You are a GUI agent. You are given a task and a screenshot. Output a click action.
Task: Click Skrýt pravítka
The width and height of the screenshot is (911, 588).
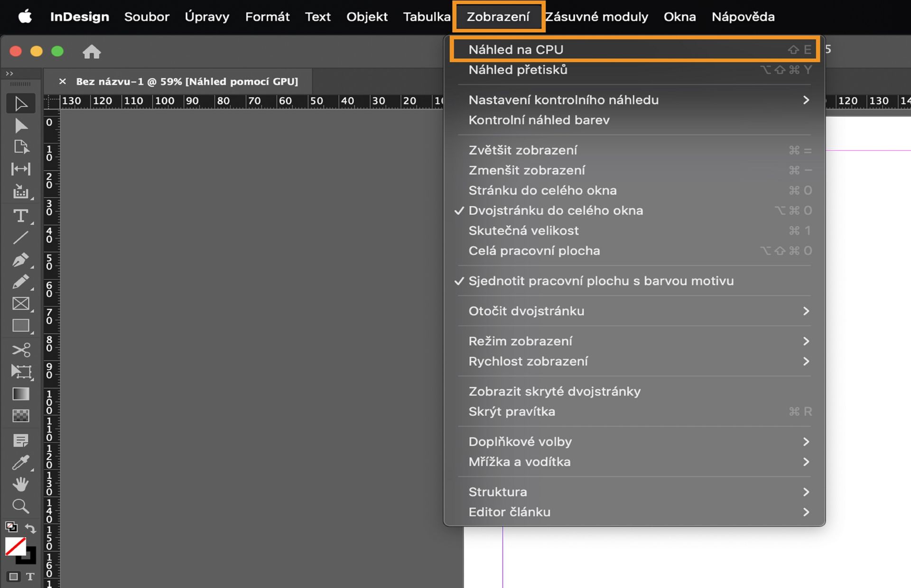511,412
